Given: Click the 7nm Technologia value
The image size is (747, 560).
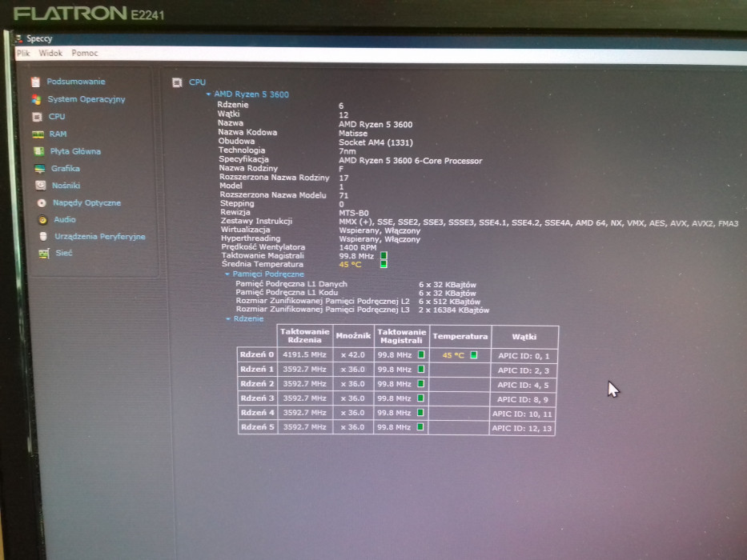Looking at the screenshot, I should pyautogui.click(x=347, y=151).
